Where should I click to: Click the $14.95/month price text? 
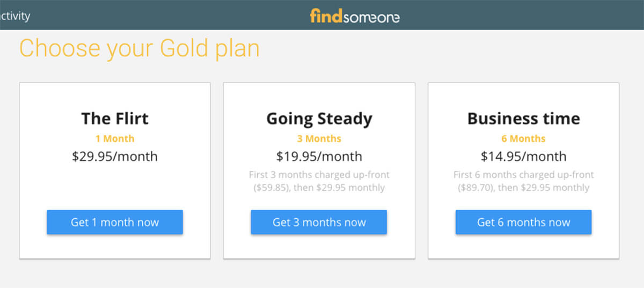click(523, 157)
